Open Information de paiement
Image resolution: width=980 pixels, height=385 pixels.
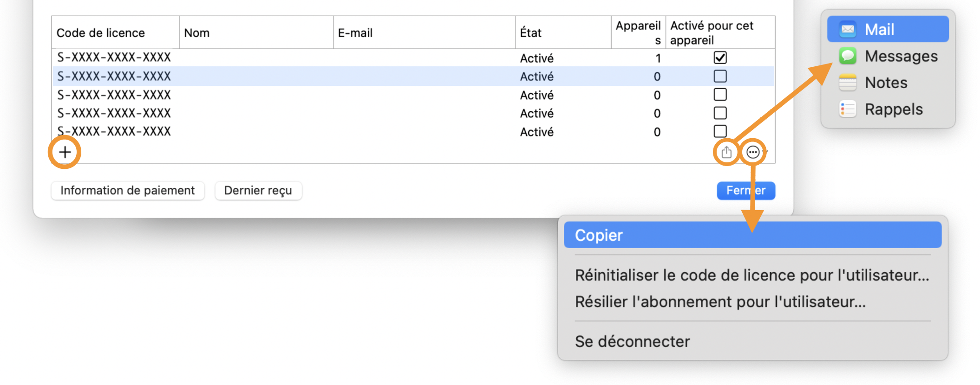[x=128, y=191]
